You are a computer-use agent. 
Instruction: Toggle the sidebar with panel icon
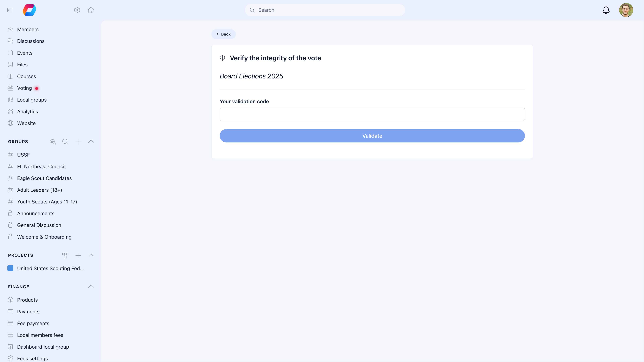[x=10, y=10]
